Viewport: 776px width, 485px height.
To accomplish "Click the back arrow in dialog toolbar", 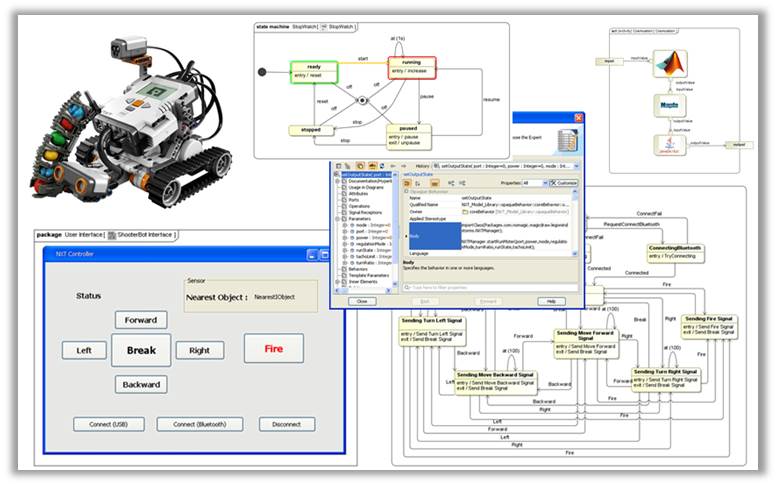I will pos(392,166).
